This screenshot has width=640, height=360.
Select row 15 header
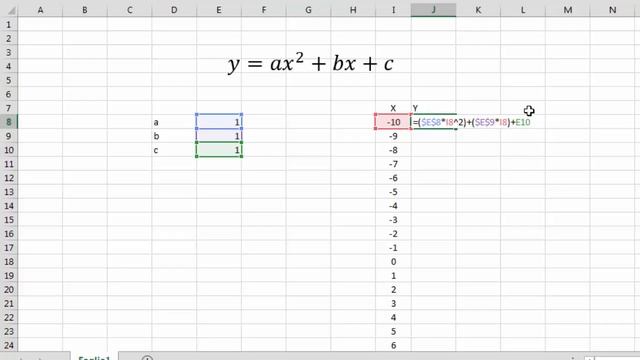coord(9,220)
